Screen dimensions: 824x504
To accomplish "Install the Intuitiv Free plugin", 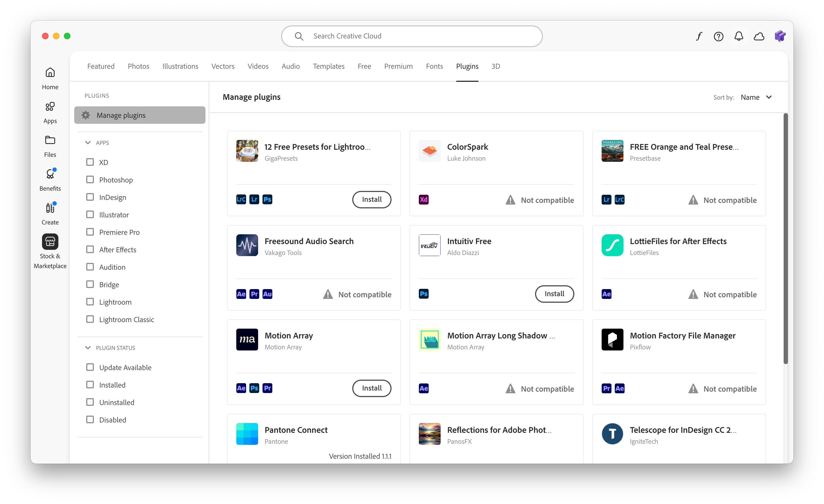I will click(554, 294).
